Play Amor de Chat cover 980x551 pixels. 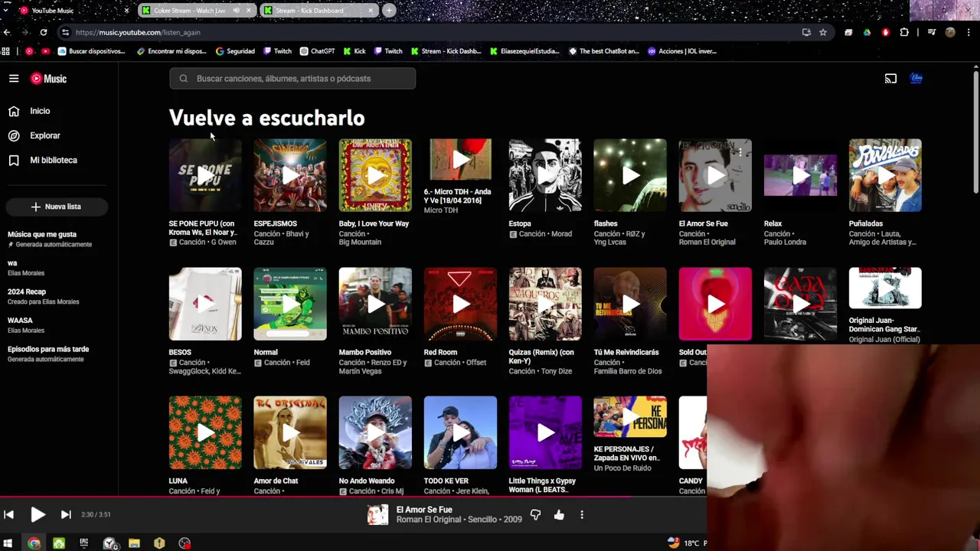coord(290,432)
